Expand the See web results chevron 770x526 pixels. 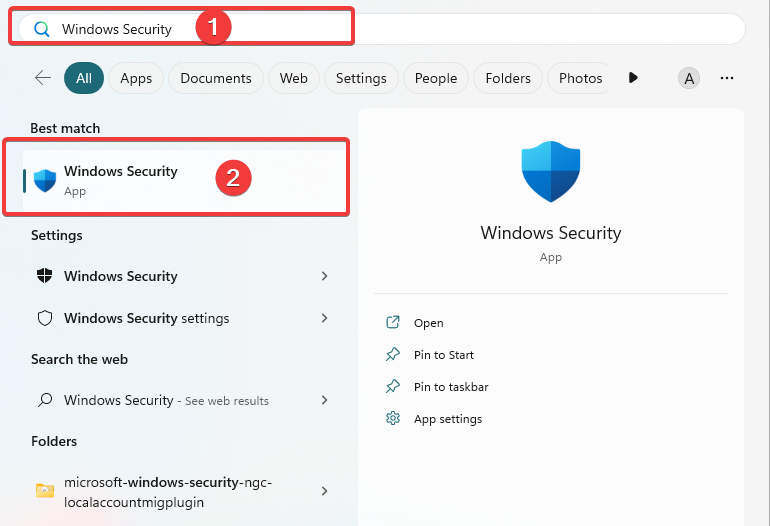[x=324, y=400]
